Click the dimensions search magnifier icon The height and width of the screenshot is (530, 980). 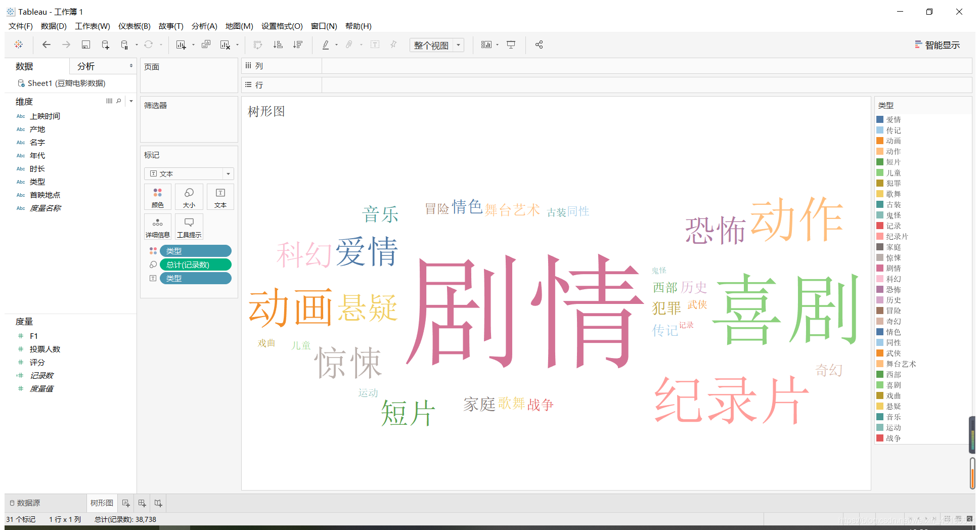coord(119,101)
